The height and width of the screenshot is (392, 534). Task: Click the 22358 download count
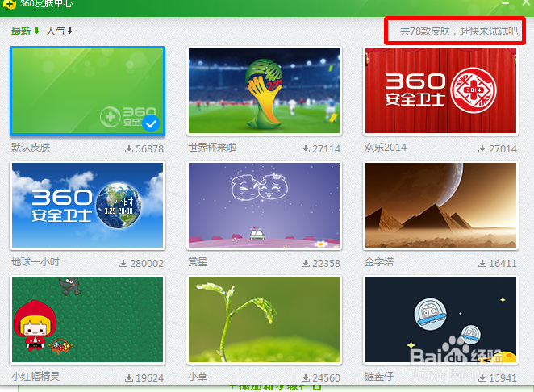pos(326,263)
